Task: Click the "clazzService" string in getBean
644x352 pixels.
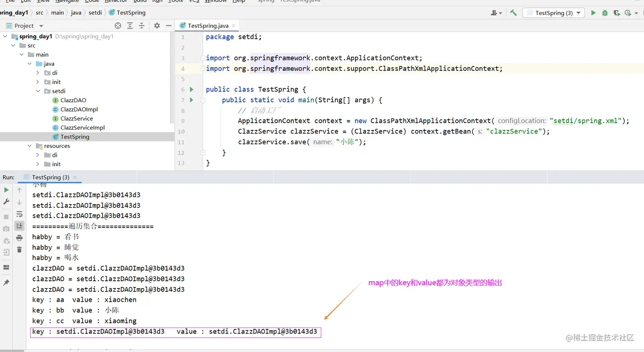Action: pyautogui.click(x=514, y=131)
